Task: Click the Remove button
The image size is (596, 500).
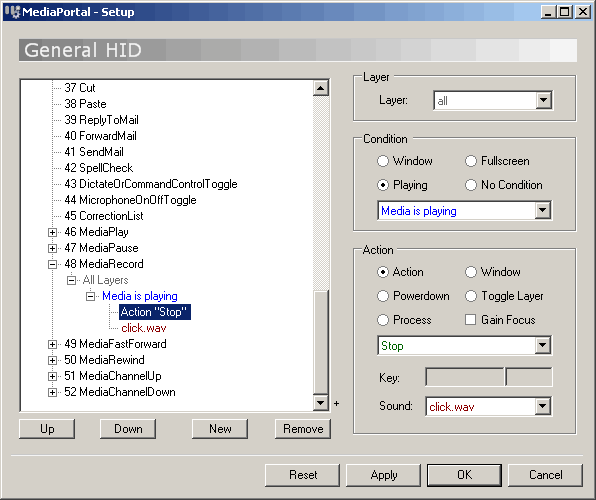Action: point(303,429)
